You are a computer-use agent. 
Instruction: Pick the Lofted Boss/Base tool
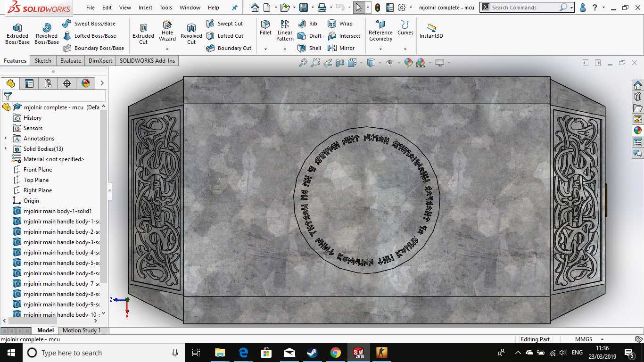(x=89, y=36)
